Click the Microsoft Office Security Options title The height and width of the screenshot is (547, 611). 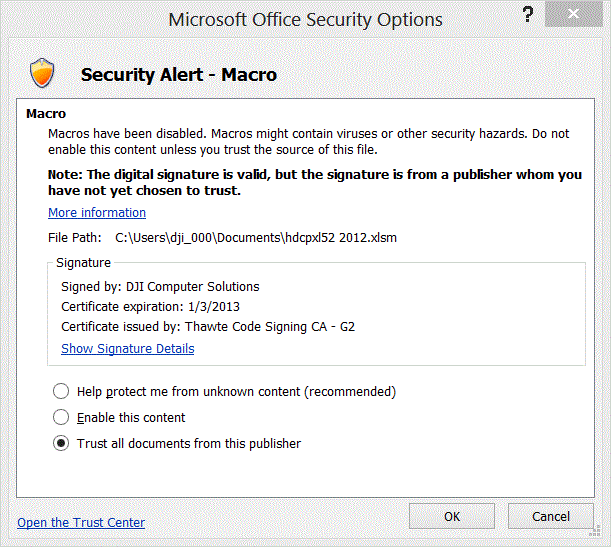pyautogui.click(x=306, y=19)
